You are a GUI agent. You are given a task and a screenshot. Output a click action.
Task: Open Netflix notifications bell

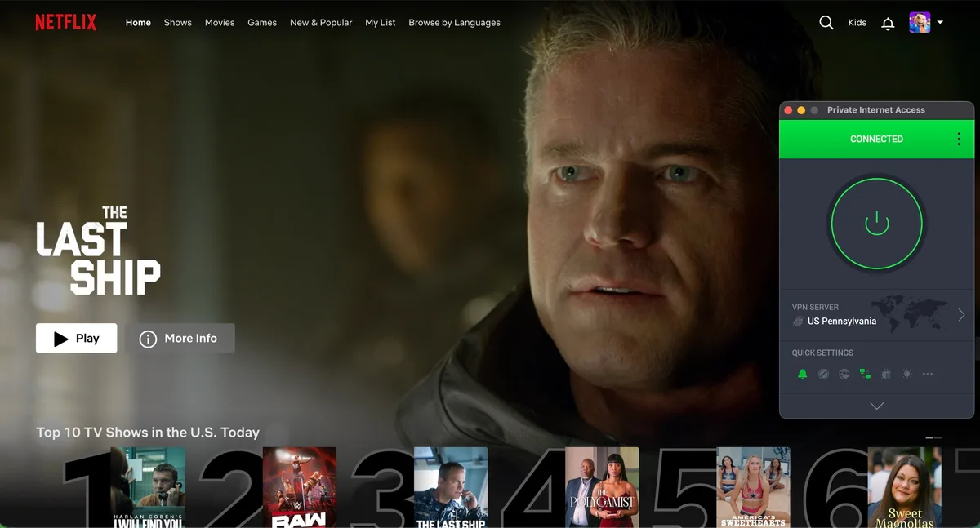point(888,24)
